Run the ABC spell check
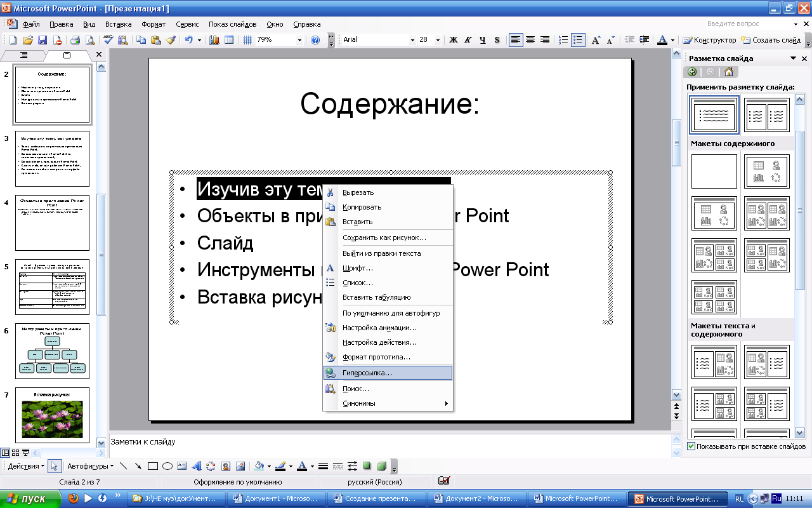The image size is (812, 508). (x=108, y=40)
